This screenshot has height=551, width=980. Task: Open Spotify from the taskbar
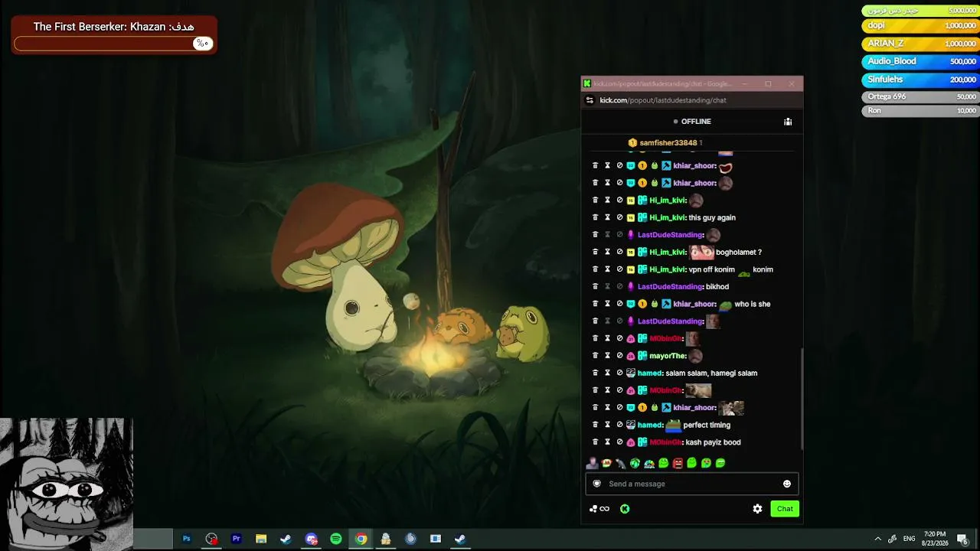click(x=336, y=539)
